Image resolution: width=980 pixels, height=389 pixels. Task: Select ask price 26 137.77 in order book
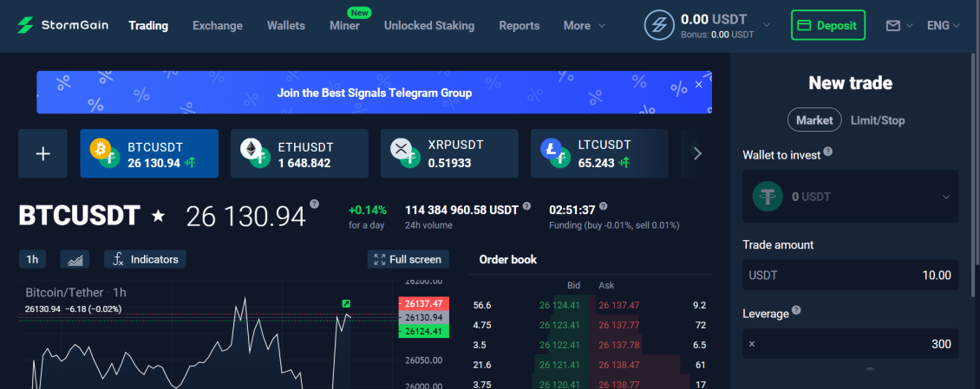click(x=618, y=325)
